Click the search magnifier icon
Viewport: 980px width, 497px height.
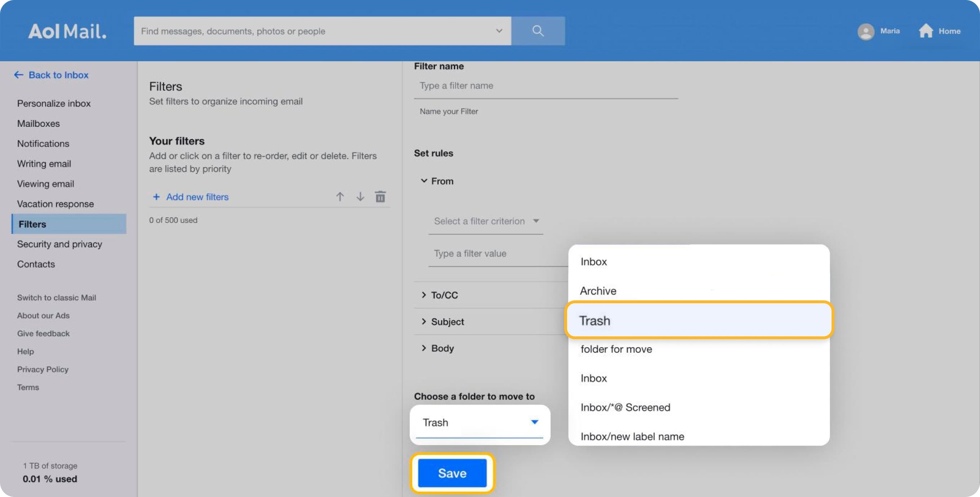[538, 31]
